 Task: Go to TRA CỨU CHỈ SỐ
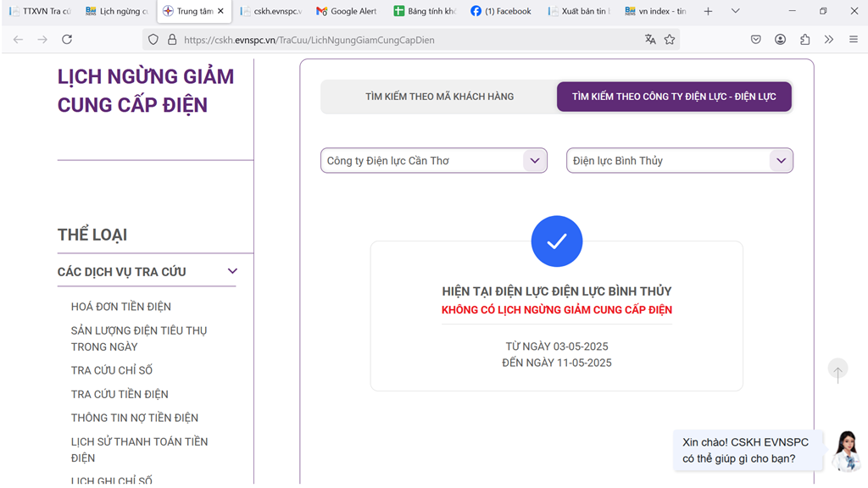click(x=112, y=370)
